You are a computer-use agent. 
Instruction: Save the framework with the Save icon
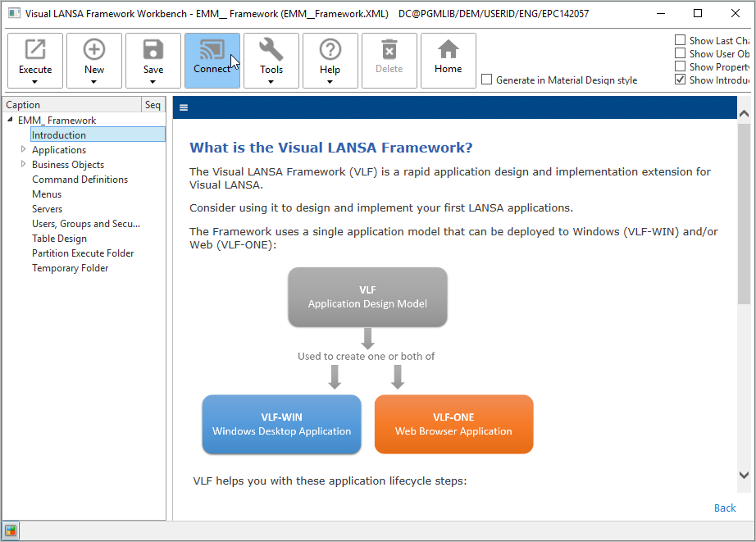click(153, 49)
